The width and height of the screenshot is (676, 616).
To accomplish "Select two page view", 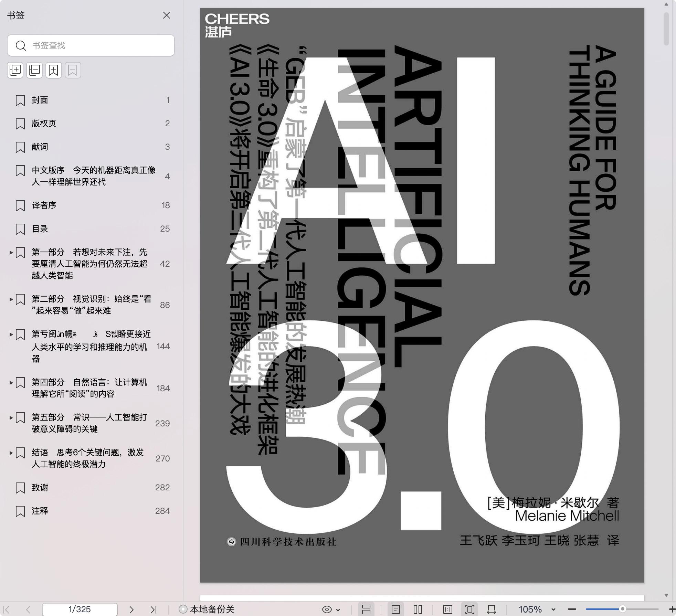I will (418, 609).
